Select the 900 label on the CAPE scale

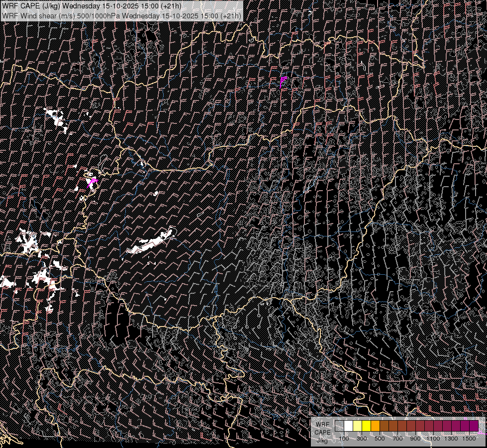click(x=415, y=439)
